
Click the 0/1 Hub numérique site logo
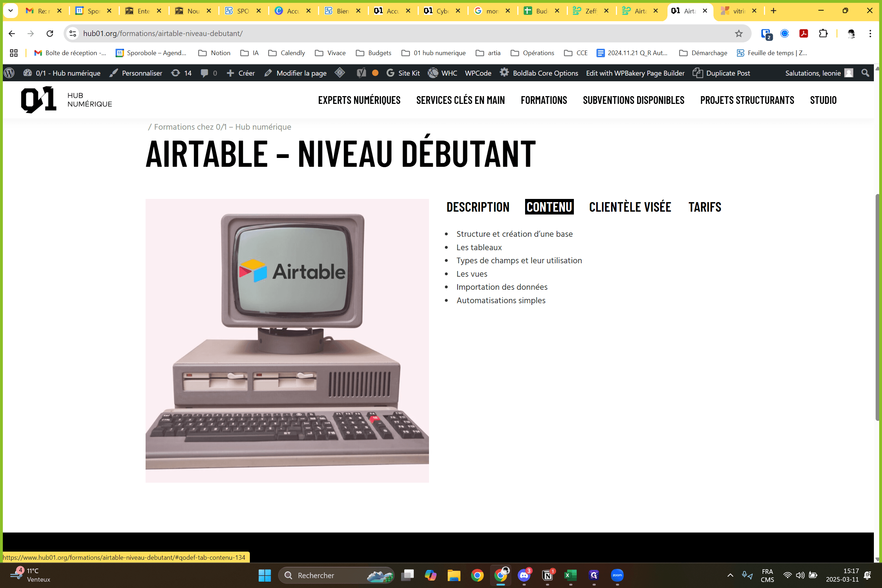point(66,100)
